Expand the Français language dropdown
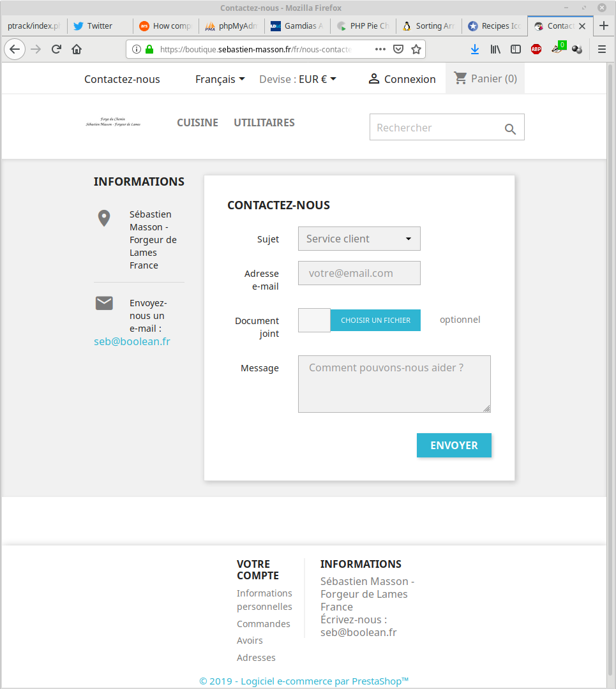Image resolution: width=616 pixels, height=689 pixels. coord(220,79)
